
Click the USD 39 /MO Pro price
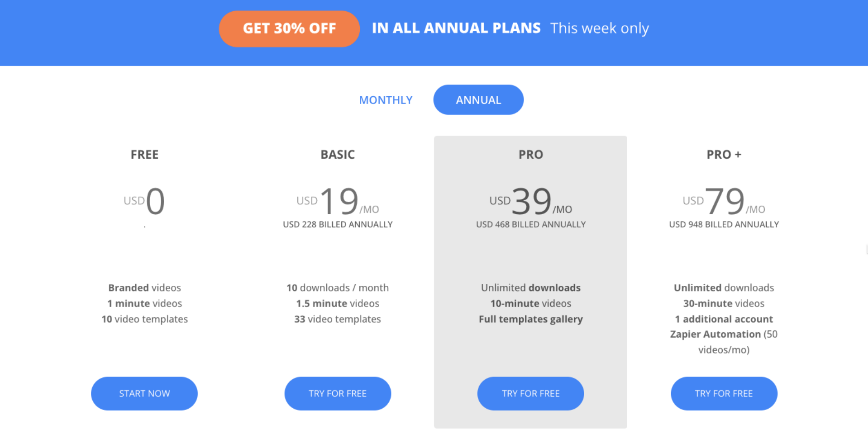point(530,202)
